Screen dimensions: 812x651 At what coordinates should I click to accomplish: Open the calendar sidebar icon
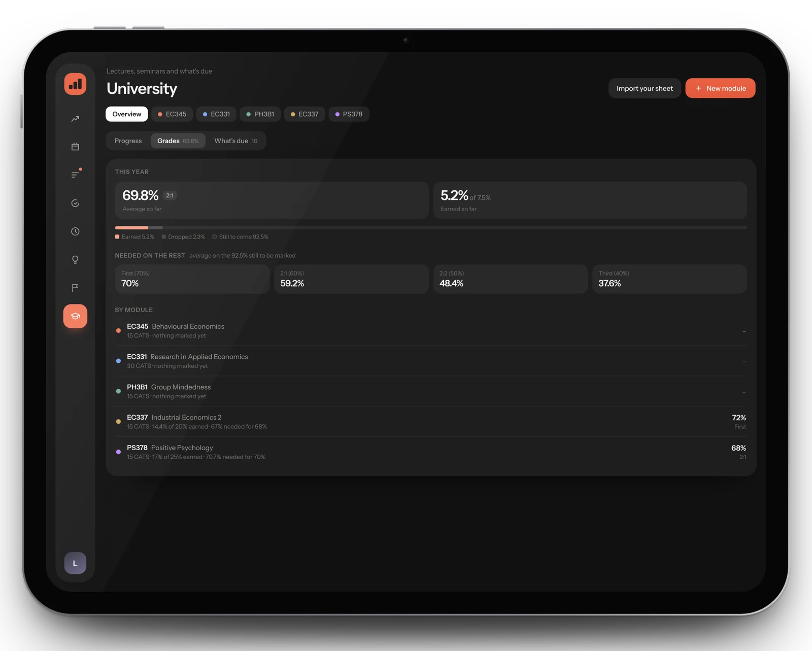tap(75, 147)
